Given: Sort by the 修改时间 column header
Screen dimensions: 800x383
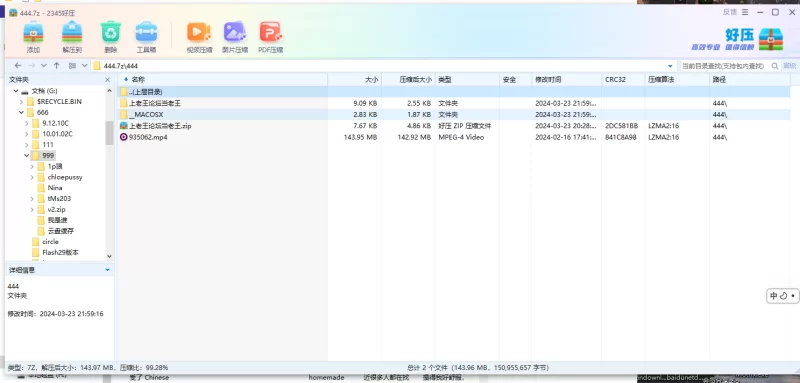Looking at the screenshot, I should (x=566, y=80).
